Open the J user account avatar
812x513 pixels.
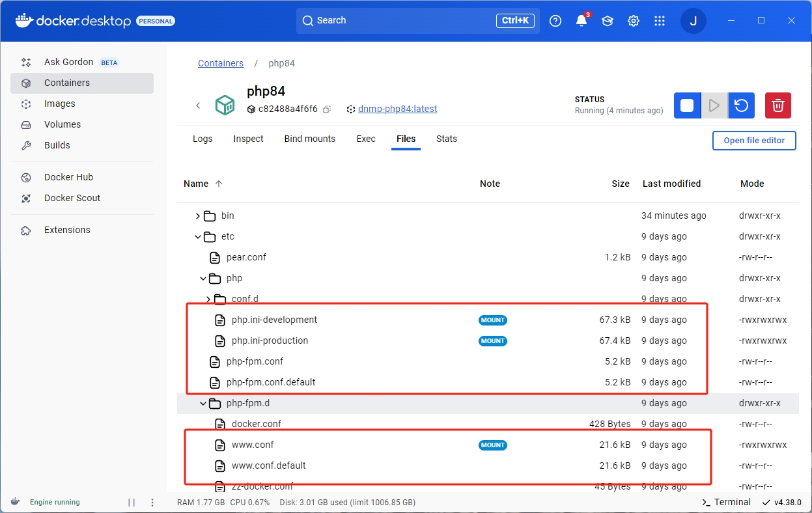point(693,21)
